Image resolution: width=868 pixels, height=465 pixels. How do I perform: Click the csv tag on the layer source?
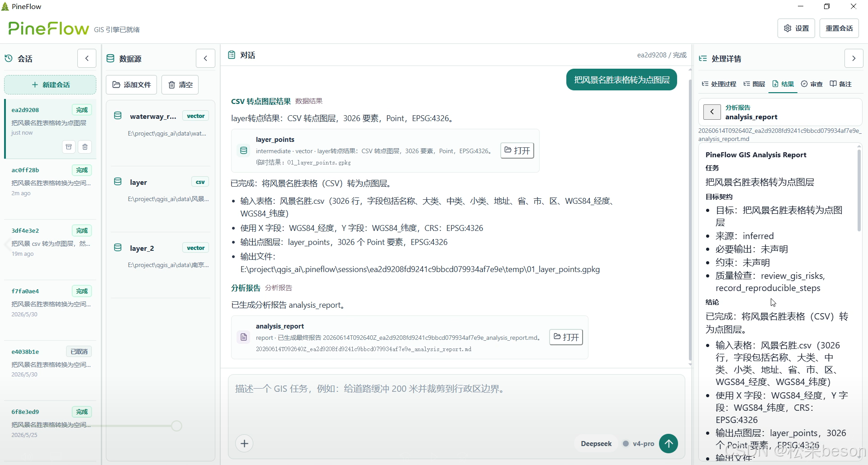[x=200, y=182]
